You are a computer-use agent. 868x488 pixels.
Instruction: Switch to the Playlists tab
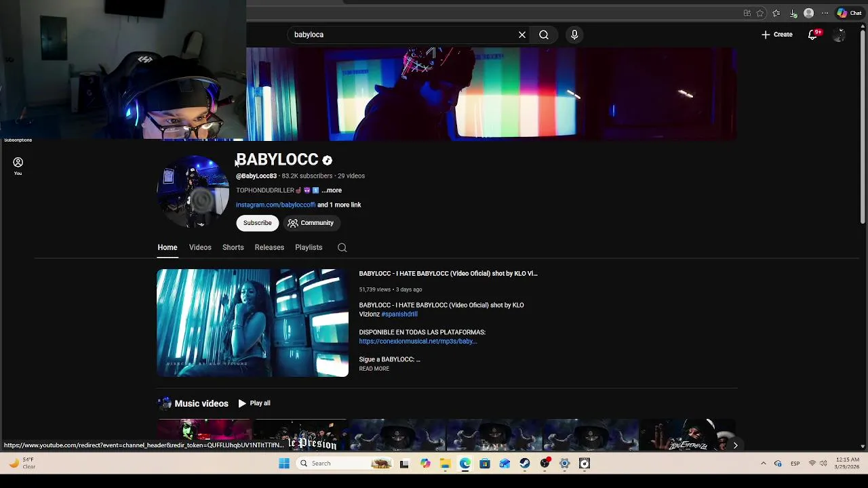click(309, 247)
